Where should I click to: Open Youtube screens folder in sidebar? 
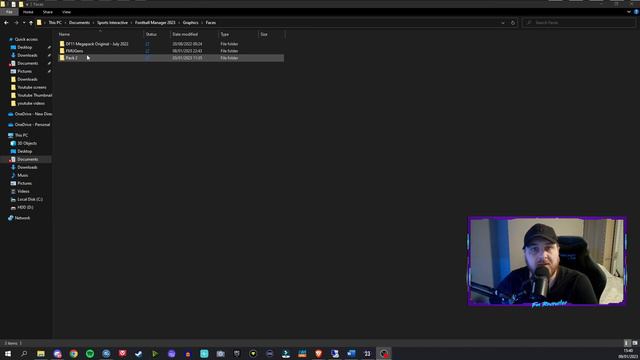pyautogui.click(x=31, y=87)
